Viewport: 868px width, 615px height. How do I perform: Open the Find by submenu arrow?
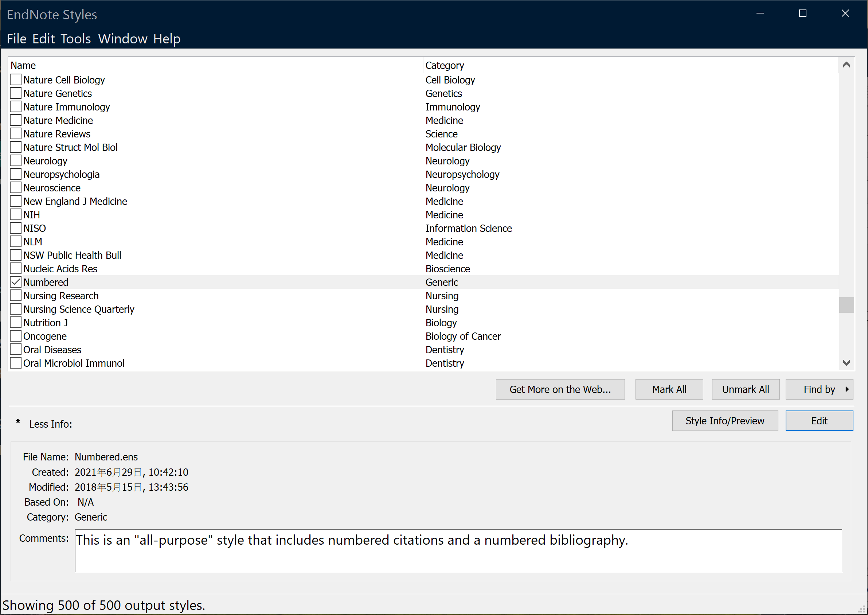pyautogui.click(x=847, y=389)
